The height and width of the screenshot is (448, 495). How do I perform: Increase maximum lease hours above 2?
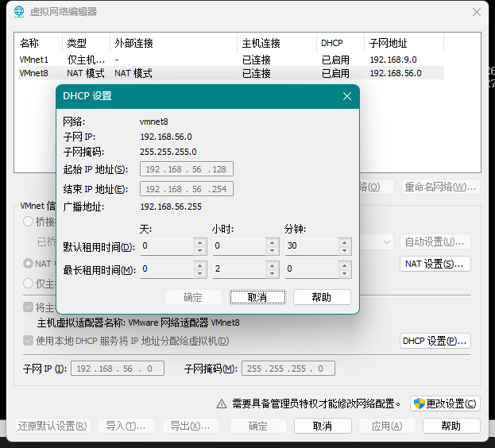coord(272,265)
